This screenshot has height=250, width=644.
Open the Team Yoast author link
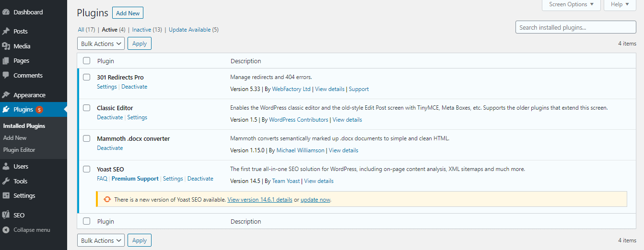tap(286, 181)
